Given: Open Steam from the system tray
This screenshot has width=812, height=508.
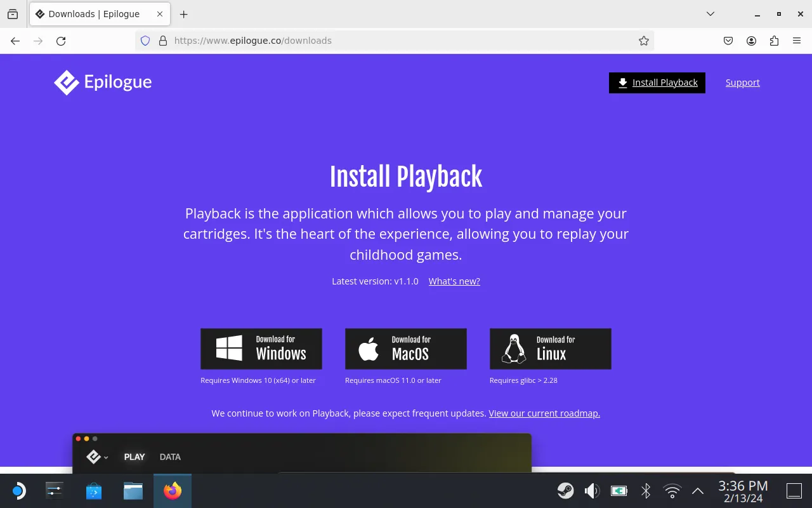Looking at the screenshot, I should pyautogui.click(x=565, y=491).
